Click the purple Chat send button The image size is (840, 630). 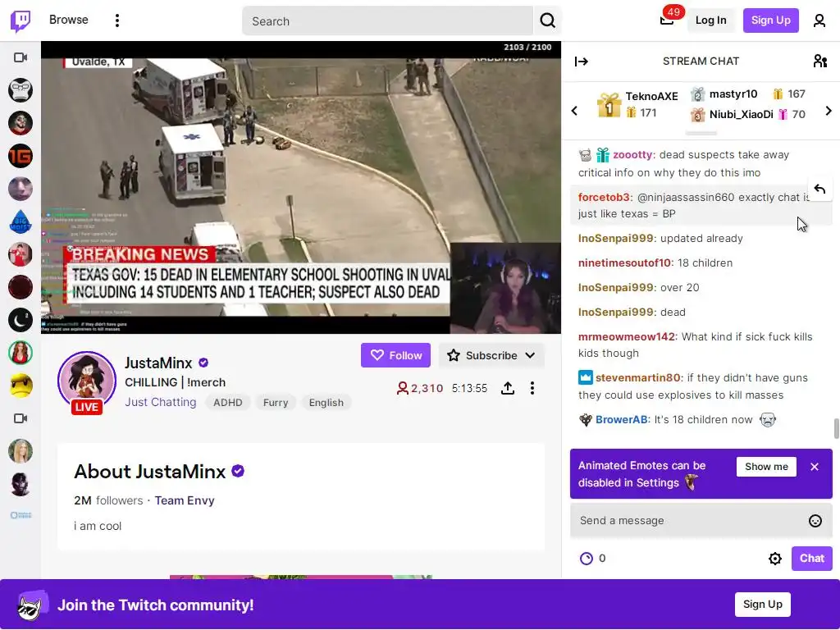[x=811, y=558]
